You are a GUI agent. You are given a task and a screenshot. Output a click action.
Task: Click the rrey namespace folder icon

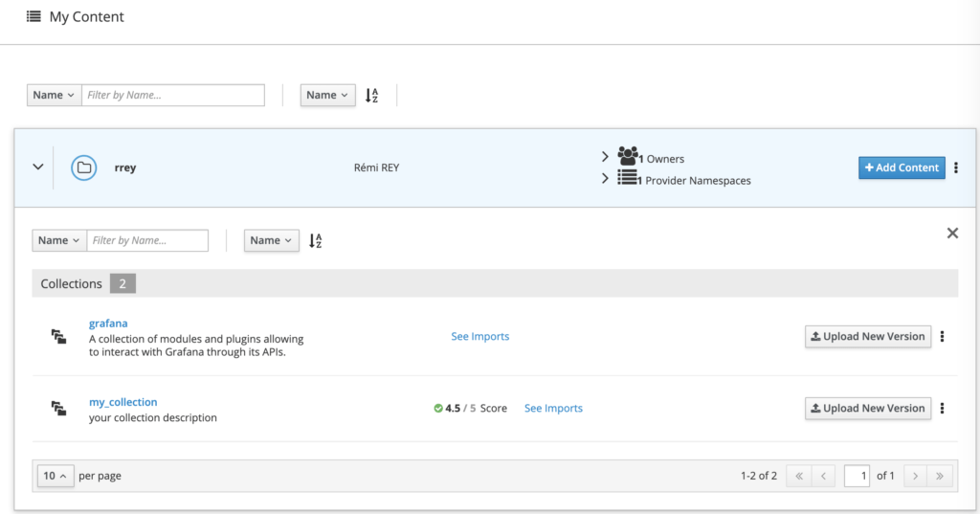(84, 168)
